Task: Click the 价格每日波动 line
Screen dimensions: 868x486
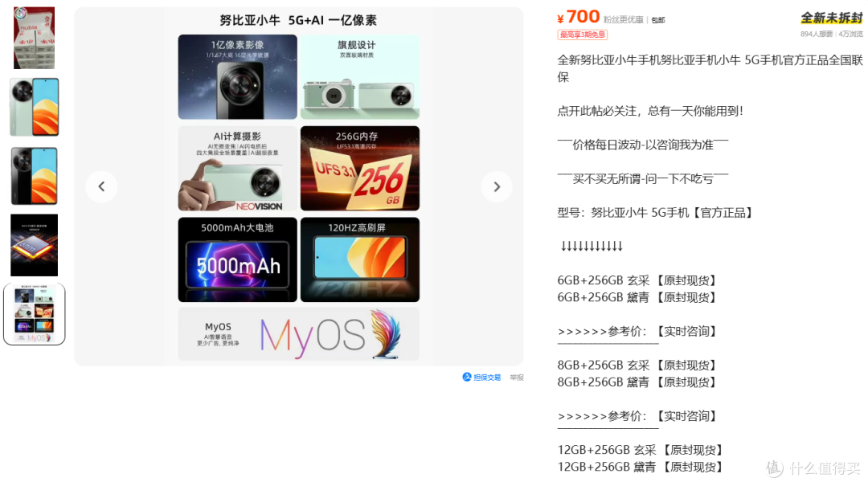Action: pos(643,145)
